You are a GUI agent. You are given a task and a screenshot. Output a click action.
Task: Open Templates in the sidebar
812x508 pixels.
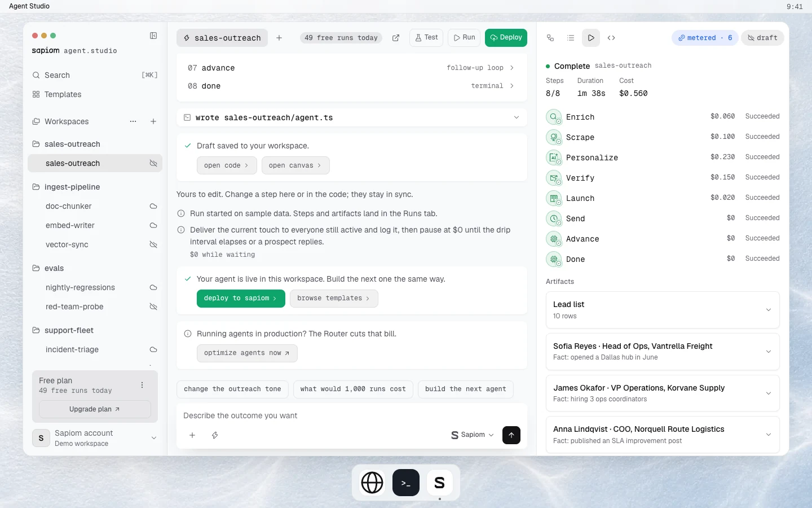tap(95, 94)
